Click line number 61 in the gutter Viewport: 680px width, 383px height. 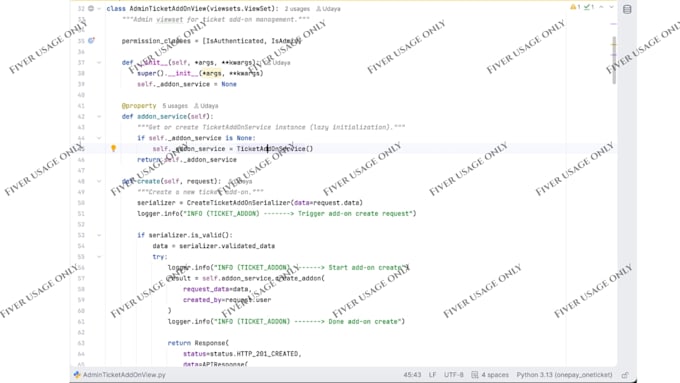[x=81, y=321]
